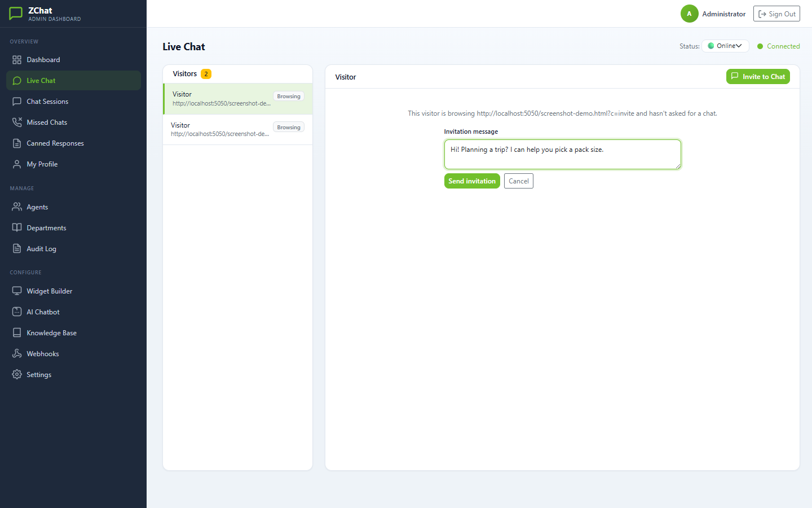This screenshot has height=508, width=812.
Task: Click the Departments book icon
Action: (17, 228)
